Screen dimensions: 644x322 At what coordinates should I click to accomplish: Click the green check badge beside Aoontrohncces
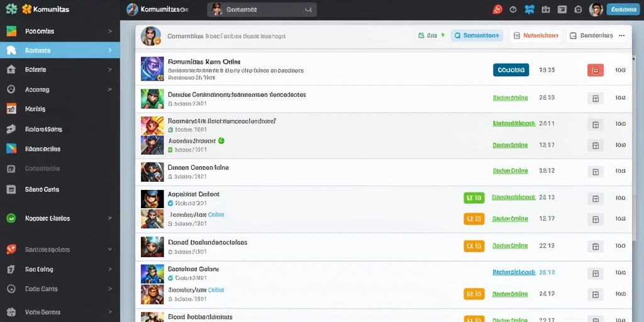[221, 140]
